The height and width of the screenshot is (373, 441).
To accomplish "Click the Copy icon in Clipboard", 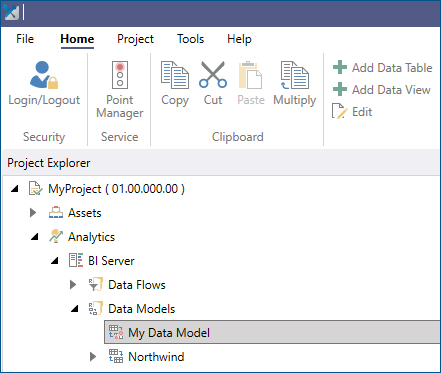I will click(x=175, y=75).
